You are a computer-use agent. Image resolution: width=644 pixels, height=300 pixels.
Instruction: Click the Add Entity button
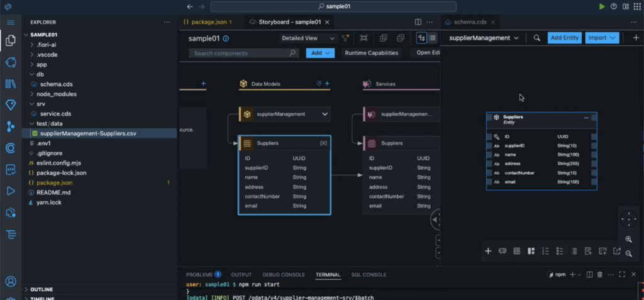pyautogui.click(x=564, y=38)
